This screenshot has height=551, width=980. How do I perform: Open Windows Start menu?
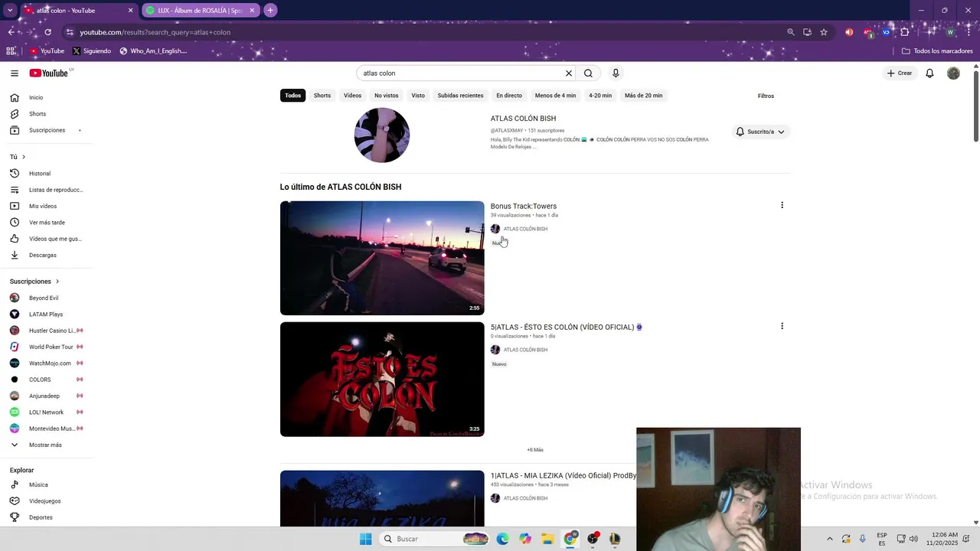coord(366,539)
